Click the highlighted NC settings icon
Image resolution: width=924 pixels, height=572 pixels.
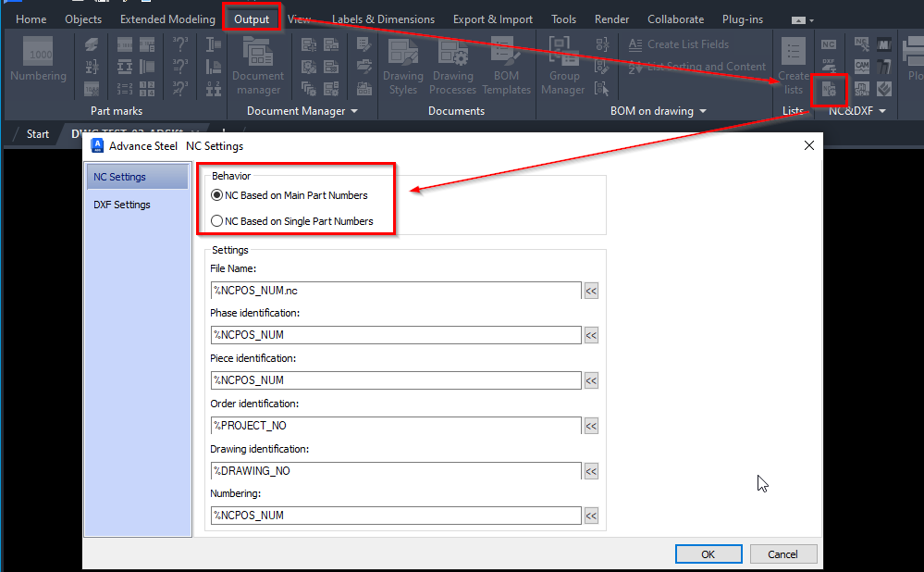click(x=829, y=90)
